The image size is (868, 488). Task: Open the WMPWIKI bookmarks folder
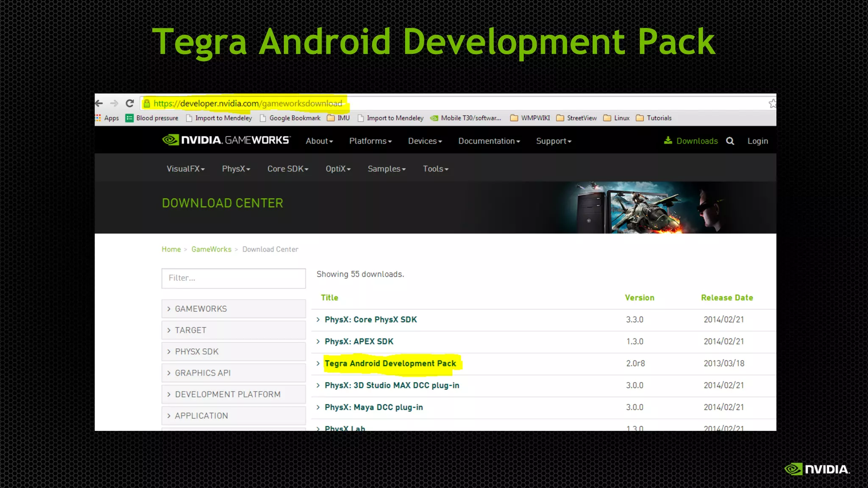pyautogui.click(x=530, y=118)
